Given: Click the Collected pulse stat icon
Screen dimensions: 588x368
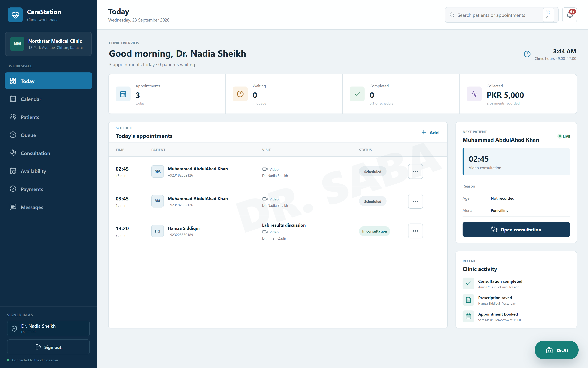Looking at the screenshot, I should [474, 94].
